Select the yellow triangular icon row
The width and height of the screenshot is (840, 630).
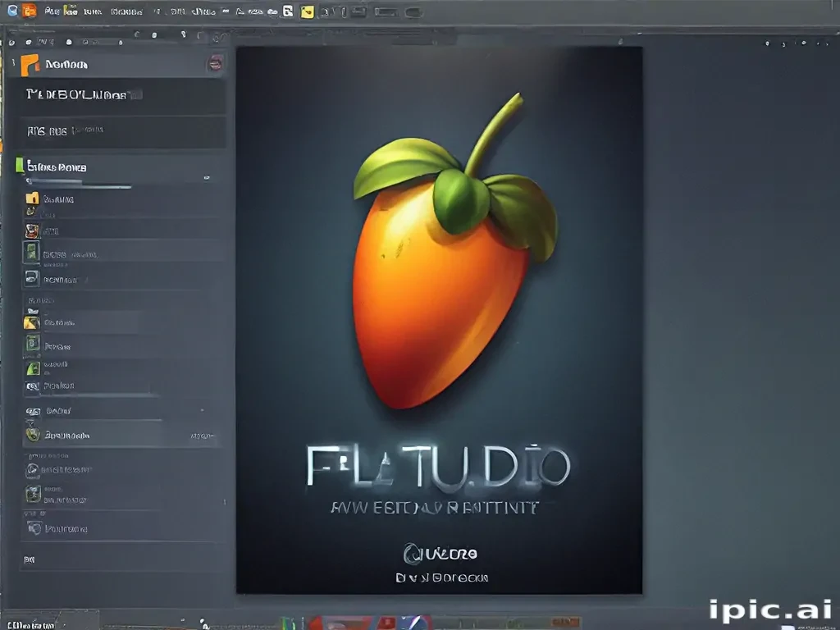pyautogui.click(x=80, y=322)
